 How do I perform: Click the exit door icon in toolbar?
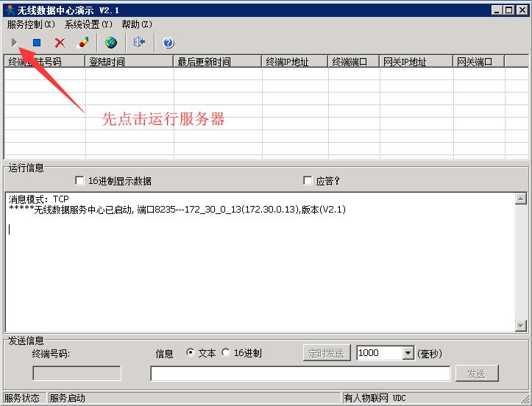[139, 43]
